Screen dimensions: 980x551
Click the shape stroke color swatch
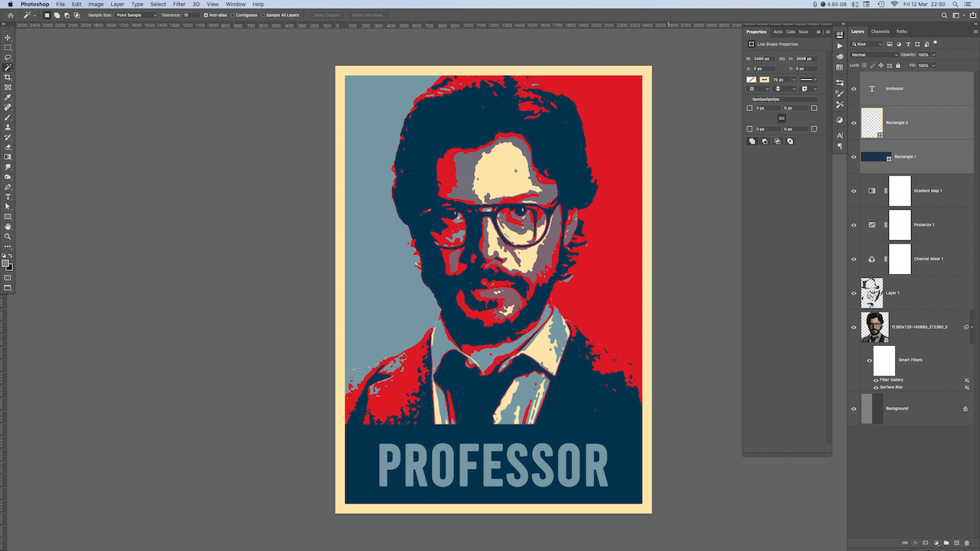pos(764,80)
